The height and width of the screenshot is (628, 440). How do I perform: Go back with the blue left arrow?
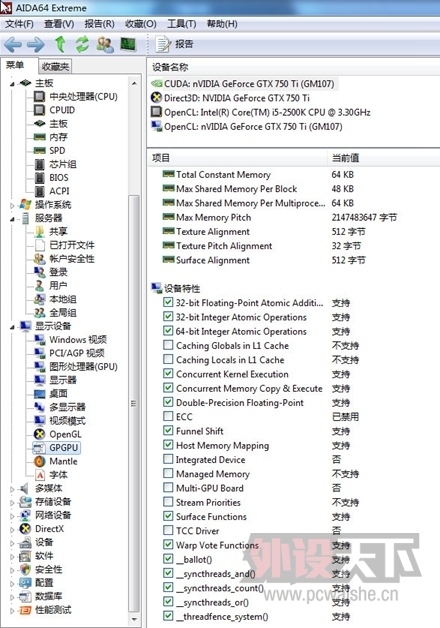tap(13, 44)
